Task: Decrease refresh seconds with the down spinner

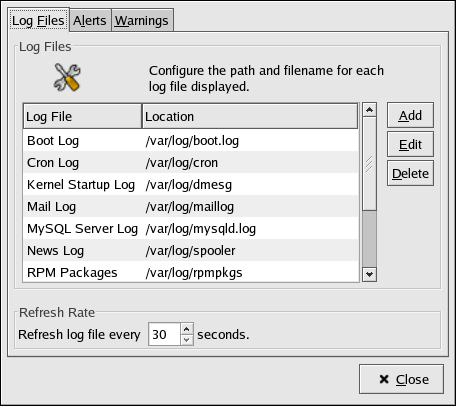Action: (187, 340)
